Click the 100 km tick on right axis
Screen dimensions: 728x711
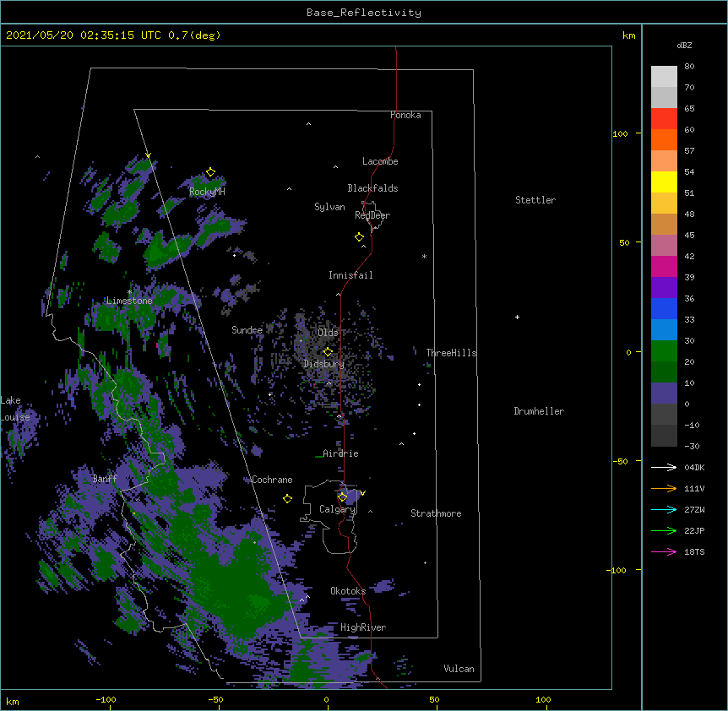coord(620,133)
